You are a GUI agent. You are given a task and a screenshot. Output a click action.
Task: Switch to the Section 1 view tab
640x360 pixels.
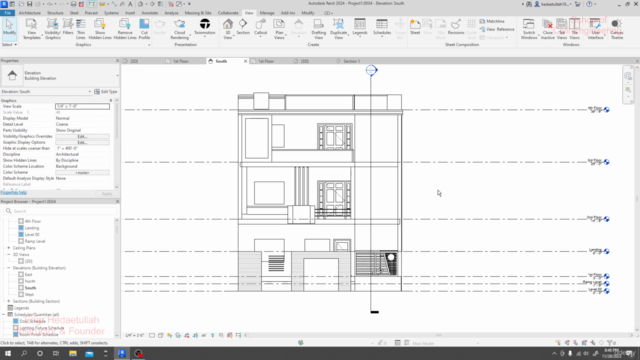pos(351,61)
